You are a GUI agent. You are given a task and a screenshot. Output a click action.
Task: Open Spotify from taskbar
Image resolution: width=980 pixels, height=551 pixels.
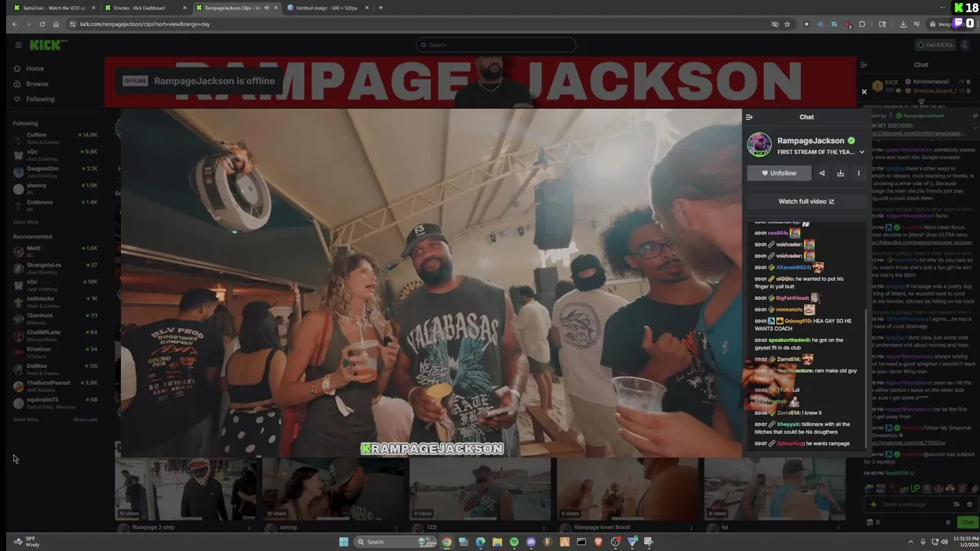click(514, 542)
